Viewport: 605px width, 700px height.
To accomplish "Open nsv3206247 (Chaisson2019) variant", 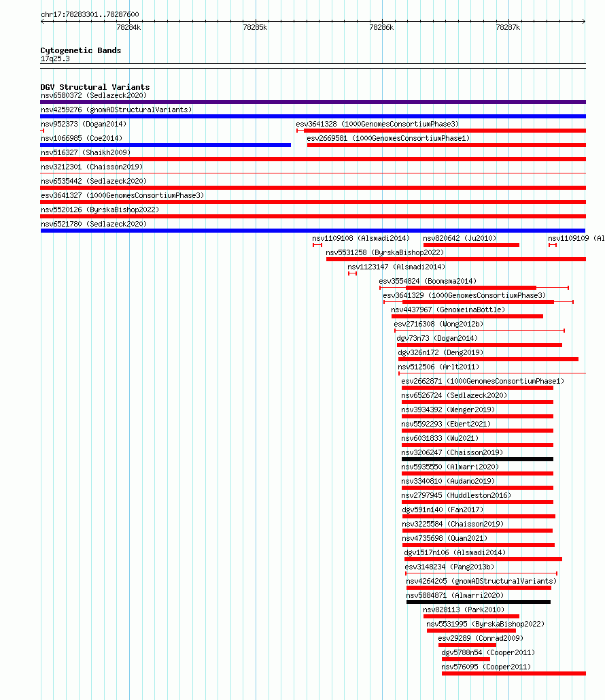I will pos(453,452).
